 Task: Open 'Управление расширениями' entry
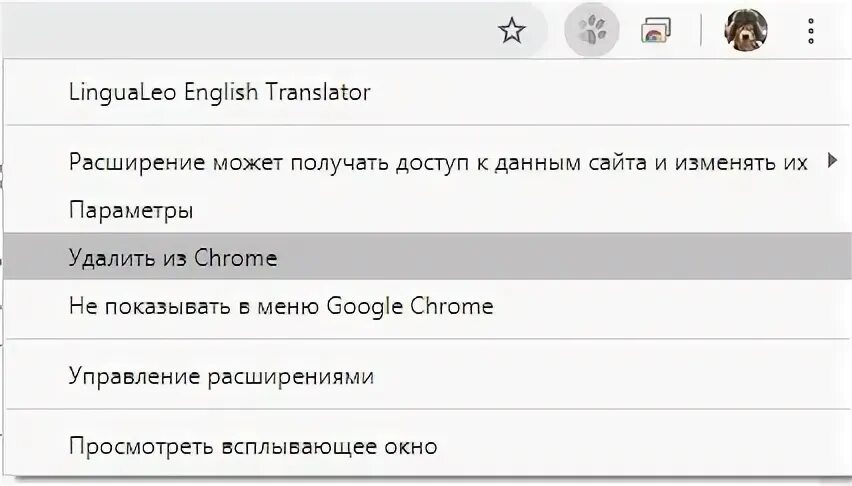[221, 376]
